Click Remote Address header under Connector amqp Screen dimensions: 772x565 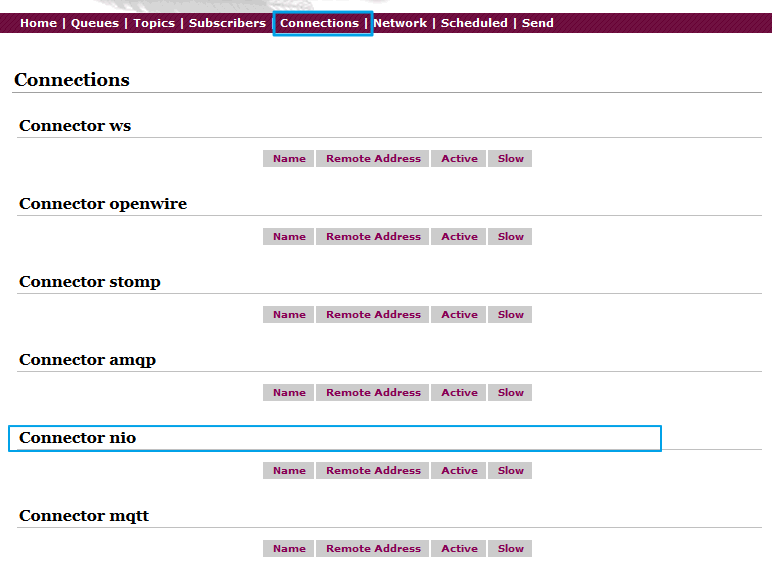click(373, 392)
